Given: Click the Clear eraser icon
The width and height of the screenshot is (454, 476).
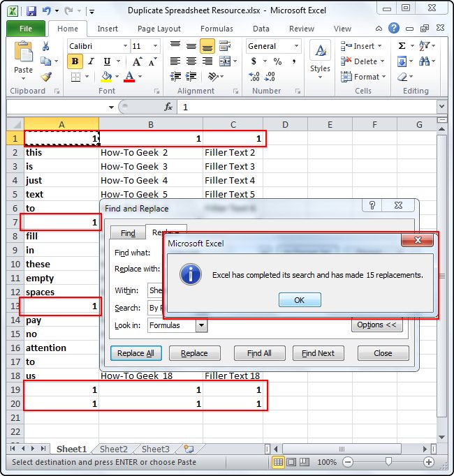Looking at the screenshot, I should (x=402, y=77).
